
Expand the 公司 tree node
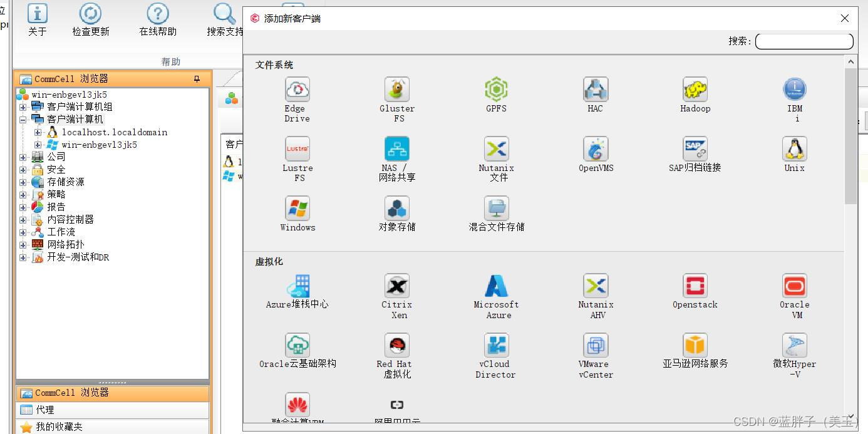pyautogui.click(x=23, y=157)
